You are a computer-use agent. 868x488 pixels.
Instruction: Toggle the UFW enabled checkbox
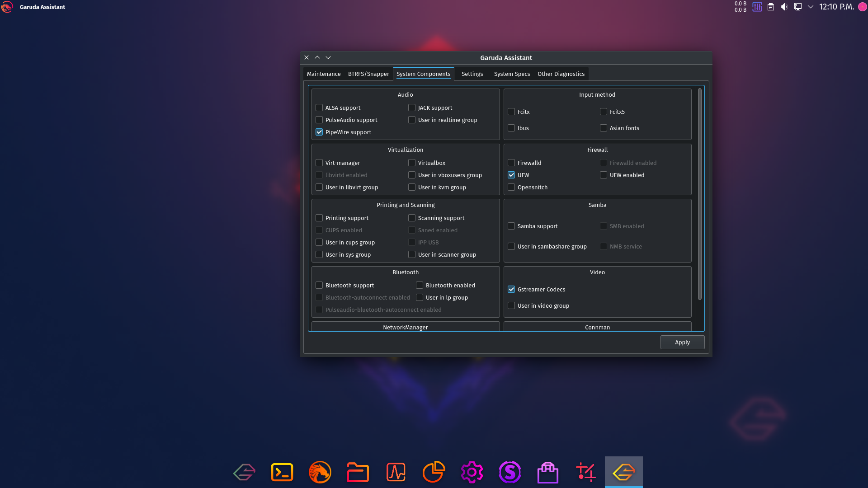click(x=604, y=175)
